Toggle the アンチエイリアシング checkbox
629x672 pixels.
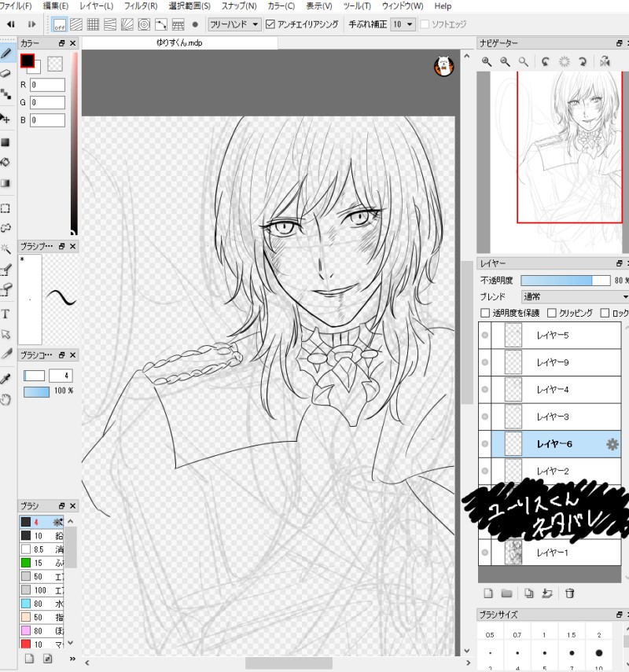click(x=270, y=24)
